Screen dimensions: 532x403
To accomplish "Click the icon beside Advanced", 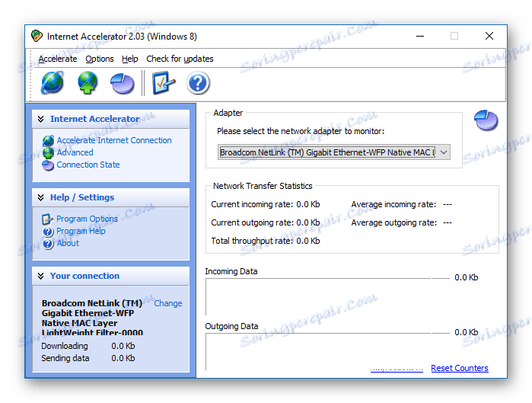I will point(48,153).
